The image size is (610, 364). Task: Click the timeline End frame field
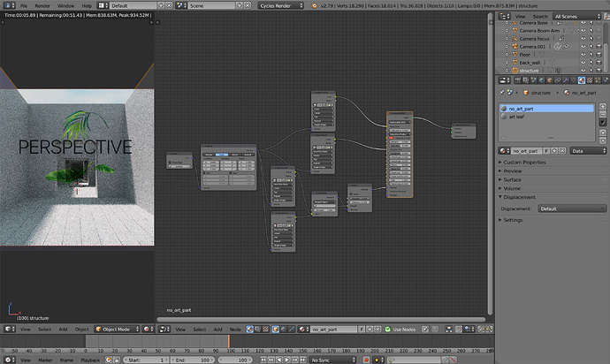(193, 360)
